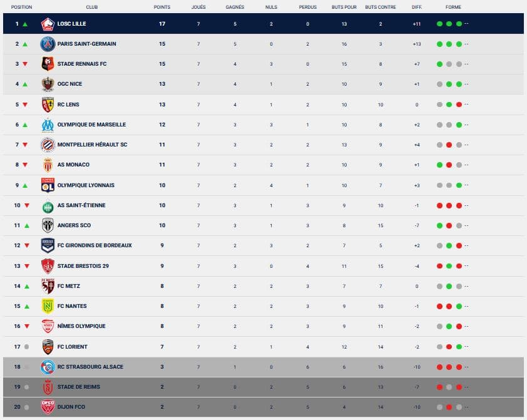Click the Dijon FCO club crest
The height and width of the screenshot is (420, 527).
(x=48, y=407)
